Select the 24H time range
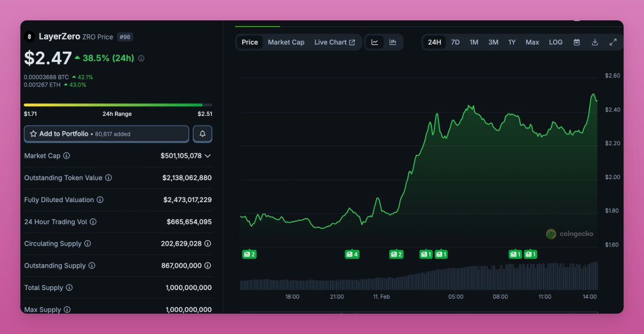 pos(435,42)
